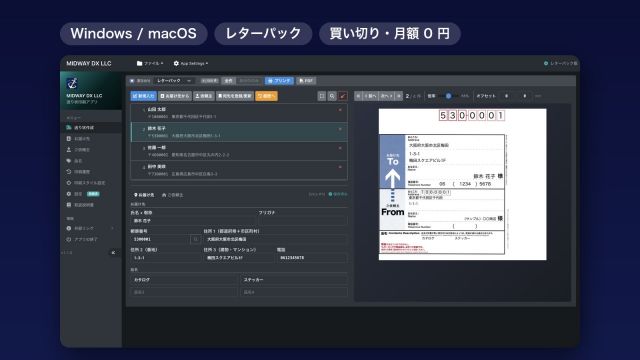The height and width of the screenshot is (360, 640).
Task: Click the item field containing カタログ
Action: click(184, 280)
